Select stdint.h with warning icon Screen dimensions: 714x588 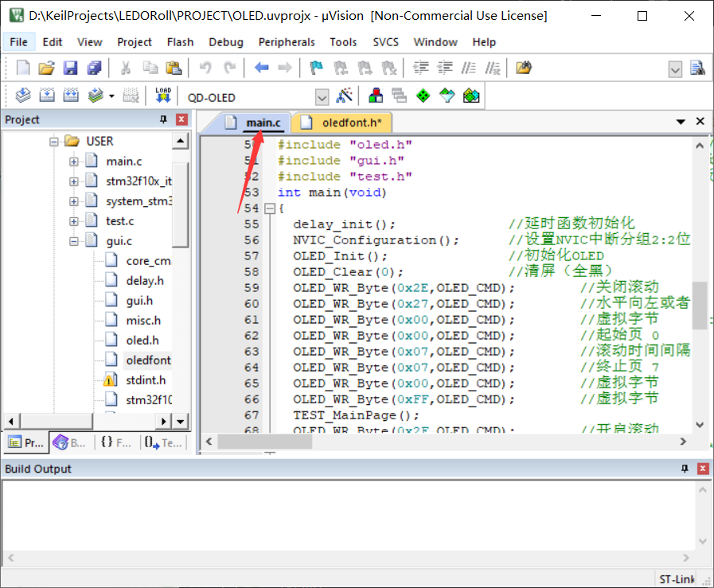[x=146, y=380]
